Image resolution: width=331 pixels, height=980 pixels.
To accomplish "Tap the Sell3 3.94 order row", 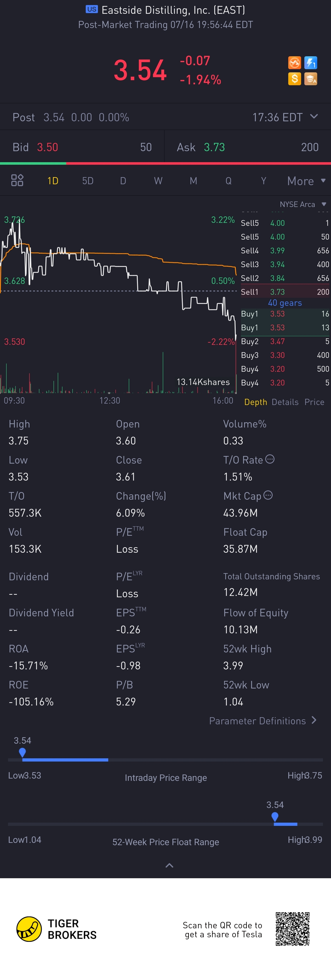I will tap(285, 264).
